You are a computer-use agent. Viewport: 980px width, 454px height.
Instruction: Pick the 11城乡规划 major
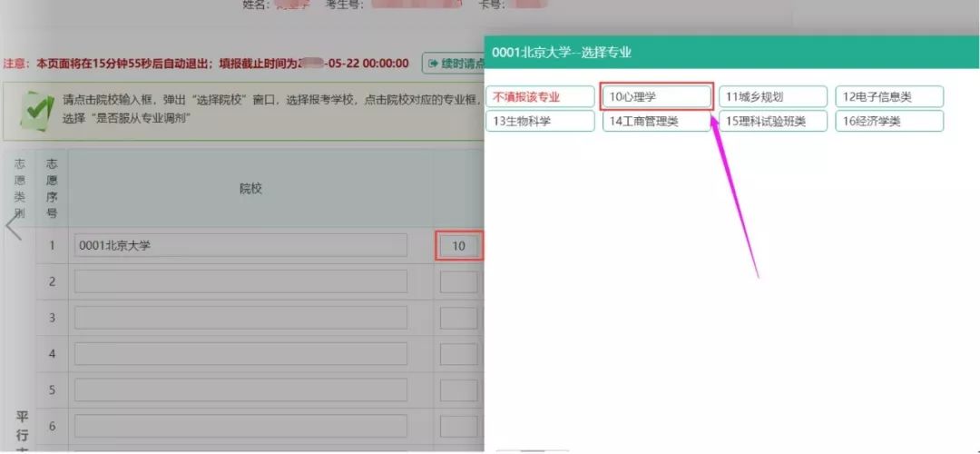773,97
